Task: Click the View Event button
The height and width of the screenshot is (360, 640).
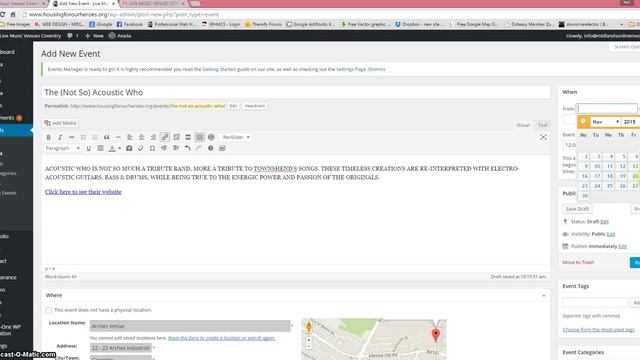Action: click(x=255, y=106)
